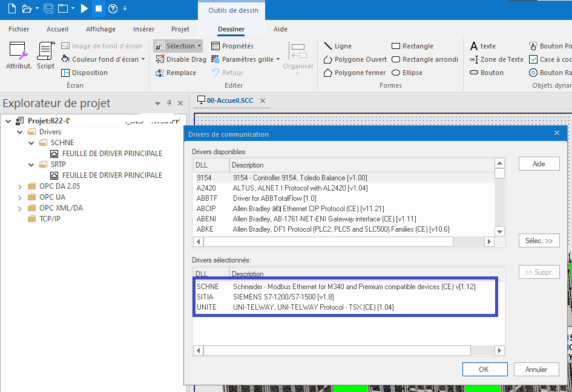Insert a Bouton Poussoir object
Viewport: 572px width, 392px height.
[x=550, y=46]
